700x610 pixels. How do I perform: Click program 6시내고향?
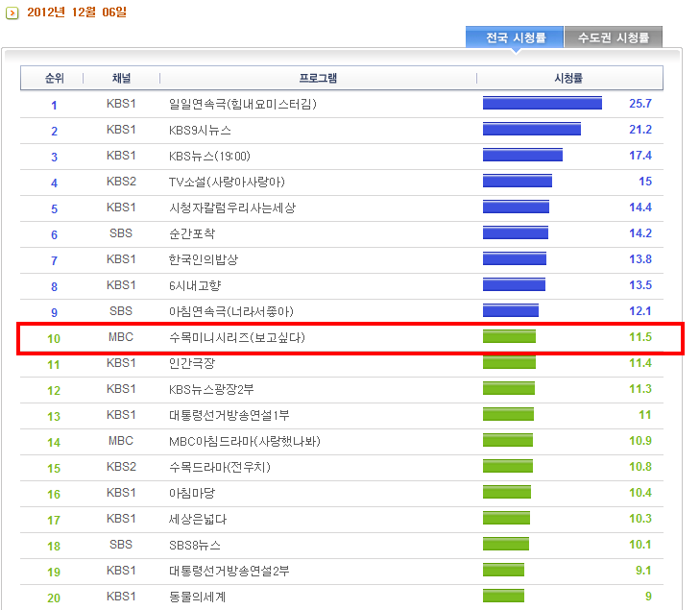pyautogui.click(x=195, y=285)
